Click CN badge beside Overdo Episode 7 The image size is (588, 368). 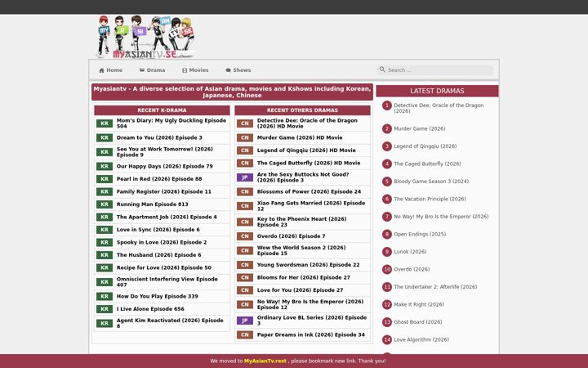[x=245, y=236]
